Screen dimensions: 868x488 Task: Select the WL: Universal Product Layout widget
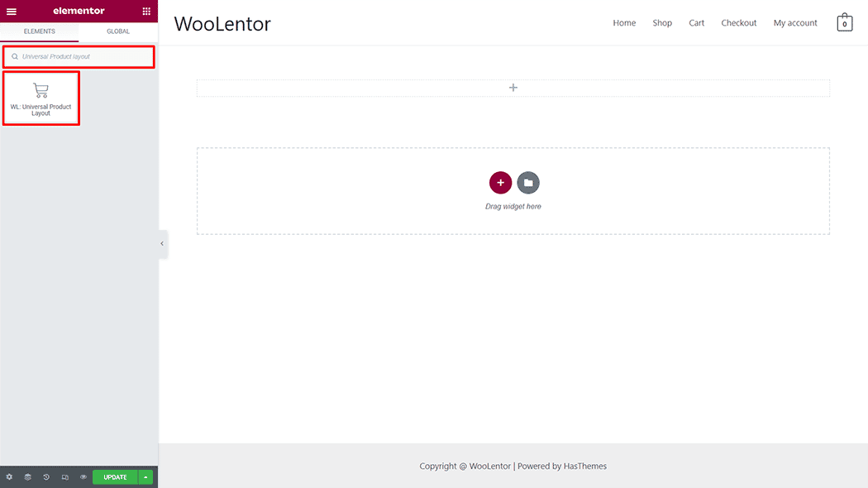click(x=41, y=98)
